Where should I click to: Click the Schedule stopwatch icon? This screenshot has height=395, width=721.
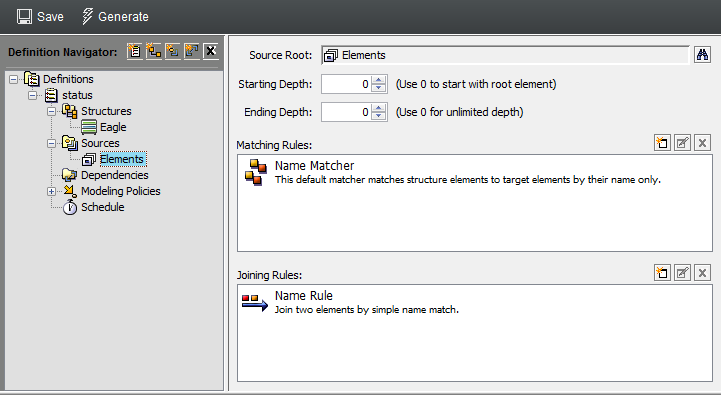pyautogui.click(x=69, y=207)
